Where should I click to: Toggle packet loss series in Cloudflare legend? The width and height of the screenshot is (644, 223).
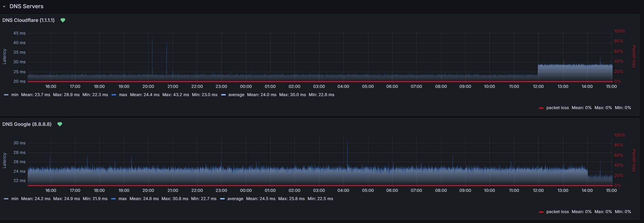pos(557,108)
